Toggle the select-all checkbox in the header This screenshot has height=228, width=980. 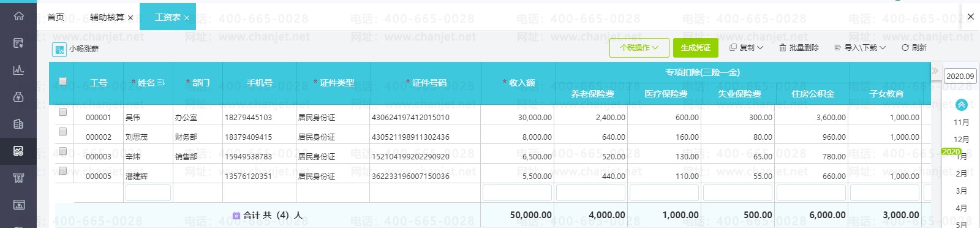coord(62,81)
